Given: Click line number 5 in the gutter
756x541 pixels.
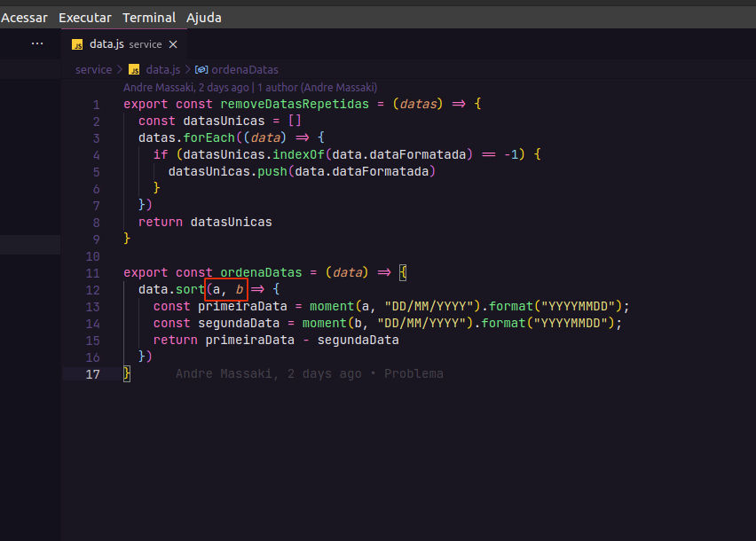Looking at the screenshot, I should pyautogui.click(x=97, y=172).
